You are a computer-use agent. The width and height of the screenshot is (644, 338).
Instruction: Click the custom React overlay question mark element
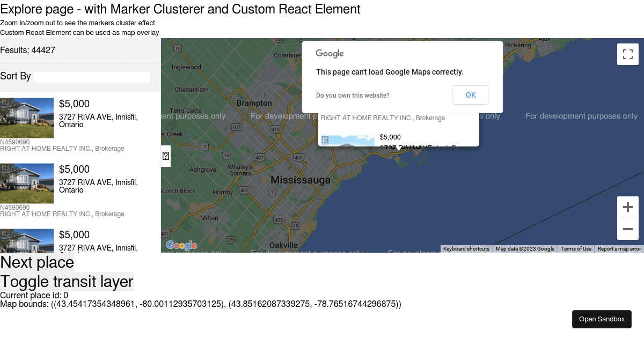[x=165, y=156]
